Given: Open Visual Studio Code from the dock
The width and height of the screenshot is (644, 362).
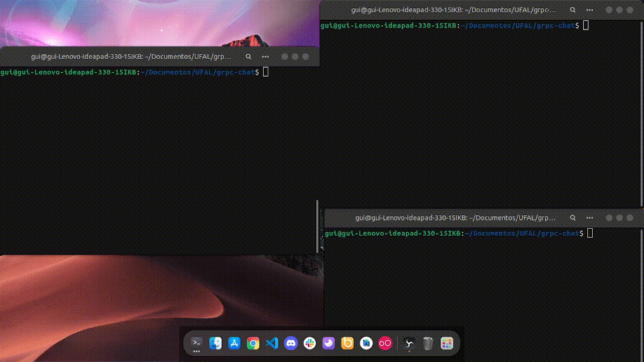Looking at the screenshot, I should coord(272,343).
